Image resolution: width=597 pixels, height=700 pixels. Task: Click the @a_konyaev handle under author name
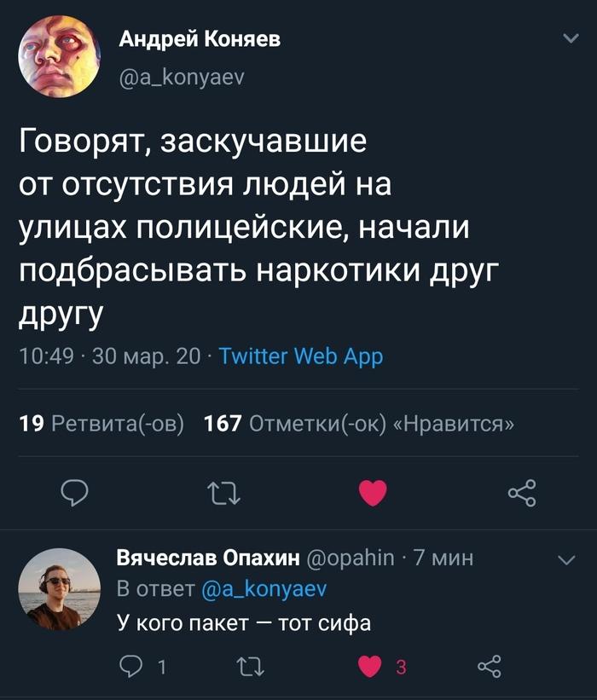181,78
